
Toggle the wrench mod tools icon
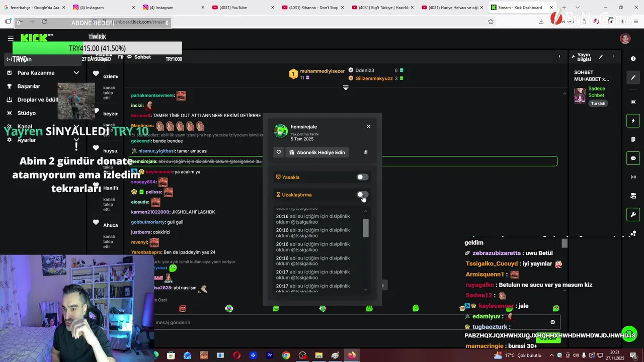pyautogui.click(x=633, y=215)
